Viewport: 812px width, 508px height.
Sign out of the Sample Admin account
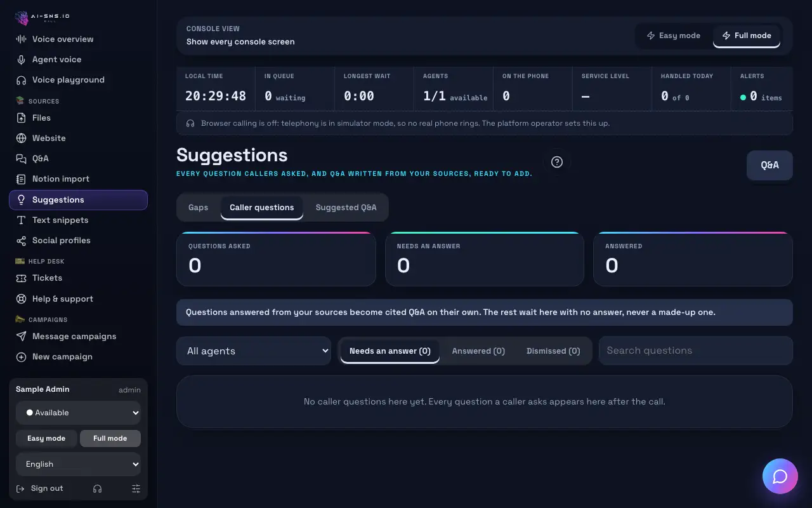pyautogui.click(x=41, y=489)
